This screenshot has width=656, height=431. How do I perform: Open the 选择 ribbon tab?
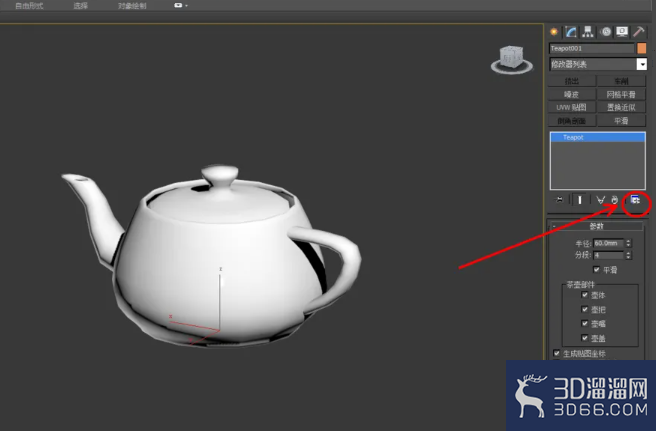[80, 6]
